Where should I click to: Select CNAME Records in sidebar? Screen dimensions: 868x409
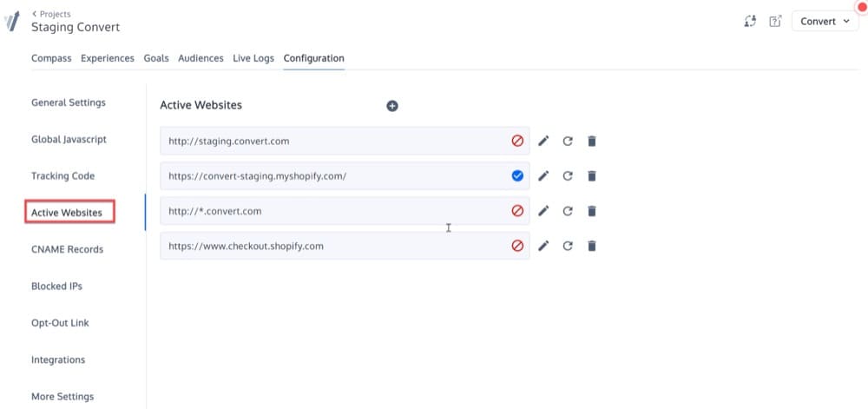click(x=67, y=249)
